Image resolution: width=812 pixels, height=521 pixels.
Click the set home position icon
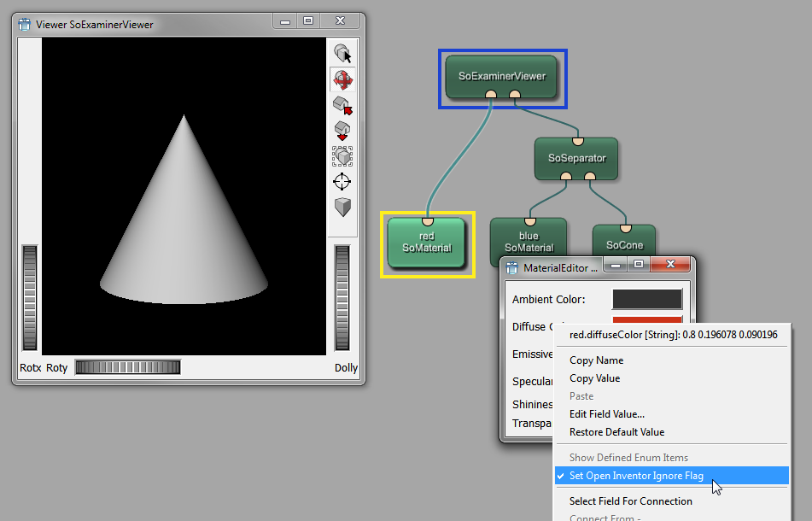coord(342,130)
